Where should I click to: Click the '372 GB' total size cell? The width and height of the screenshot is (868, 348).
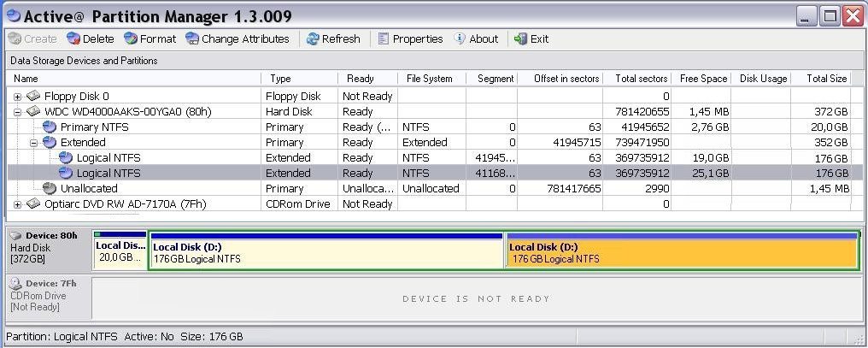tap(831, 112)
